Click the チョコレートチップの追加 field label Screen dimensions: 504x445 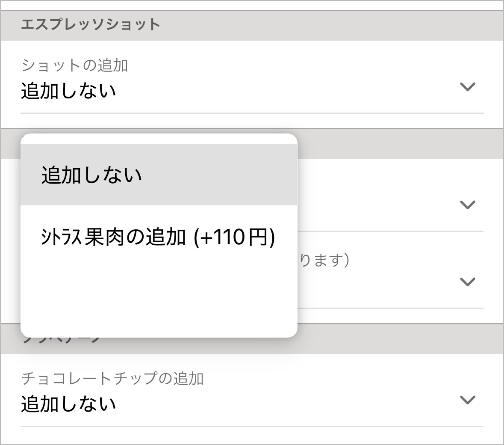(x=112, y=379)
